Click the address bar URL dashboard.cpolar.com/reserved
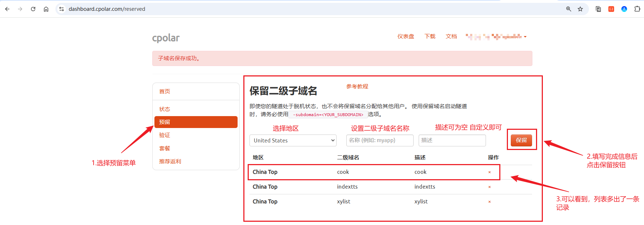Screen dimensions: 644x225 pyautogui.click(x=107, y=9)
